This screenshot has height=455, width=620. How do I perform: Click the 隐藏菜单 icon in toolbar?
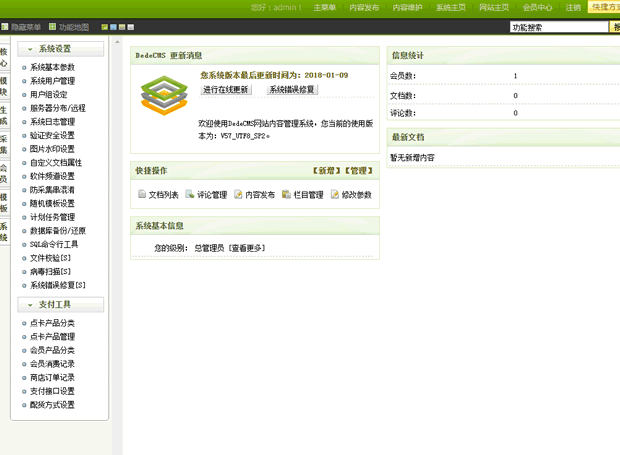(x=5, y=27)
